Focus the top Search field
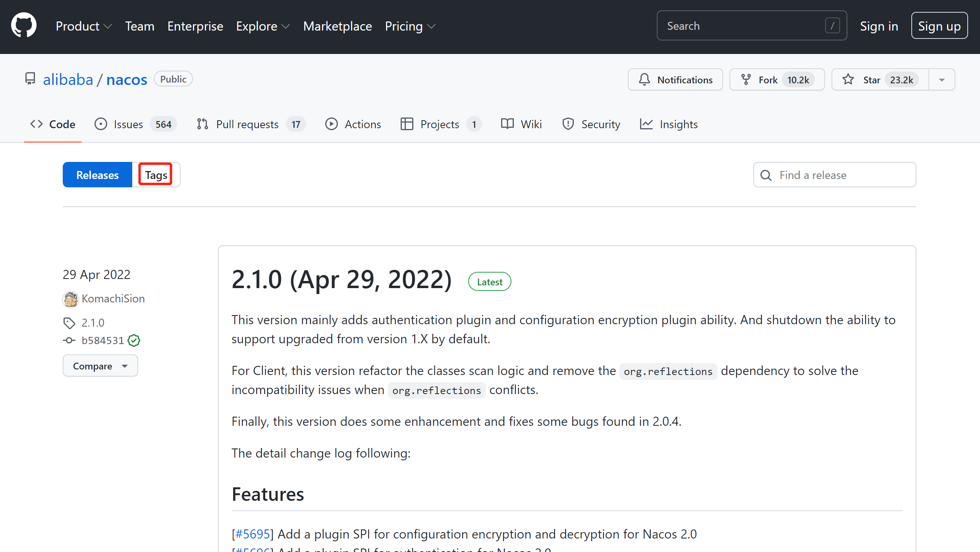This screenshot has width=980, height=552. click(x=752, y=26)
